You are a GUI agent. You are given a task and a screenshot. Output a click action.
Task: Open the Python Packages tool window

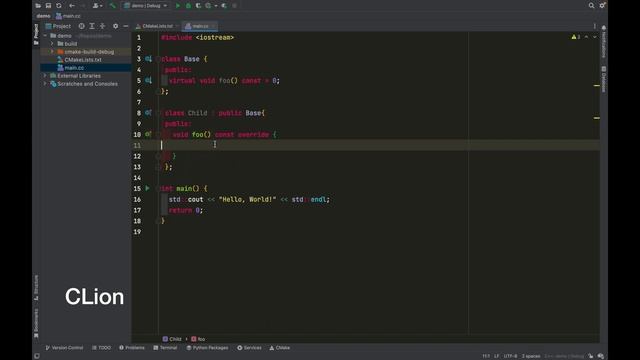point(207,348)
